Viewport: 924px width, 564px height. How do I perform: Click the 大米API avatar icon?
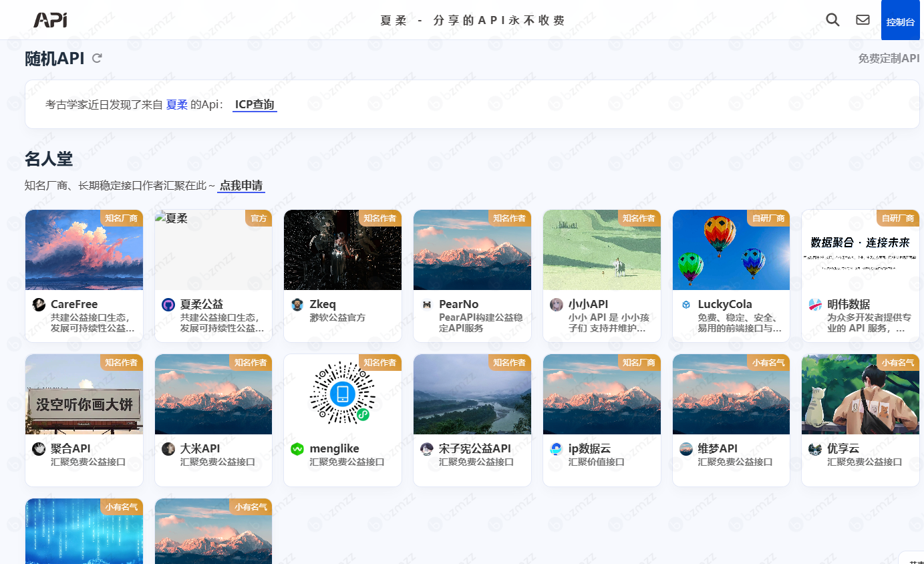click(168, 449)
